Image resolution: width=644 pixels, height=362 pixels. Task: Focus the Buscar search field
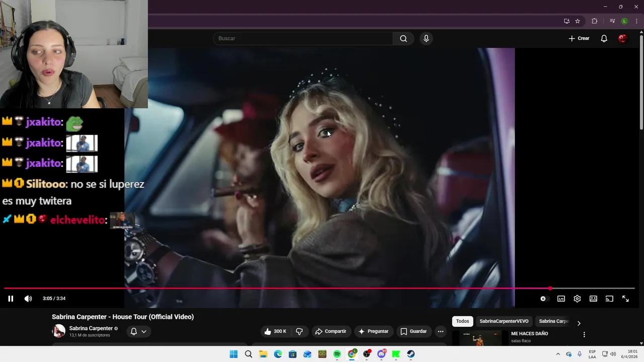(303, 39)
